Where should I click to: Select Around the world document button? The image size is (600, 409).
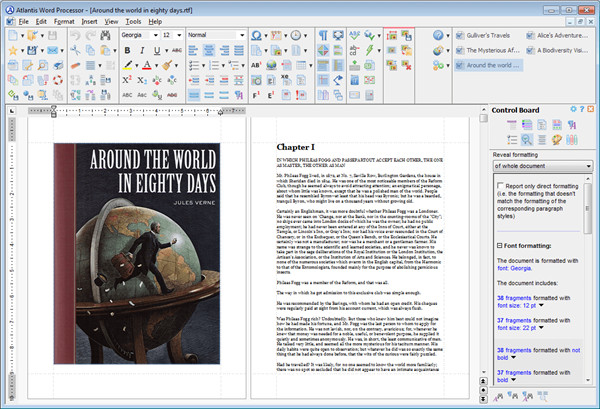click(488, 65)
